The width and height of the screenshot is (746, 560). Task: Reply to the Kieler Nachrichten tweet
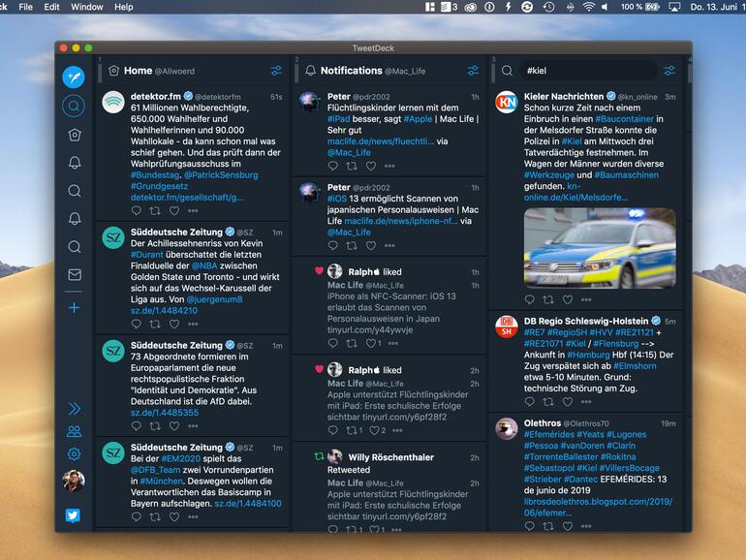click(530, 299)
